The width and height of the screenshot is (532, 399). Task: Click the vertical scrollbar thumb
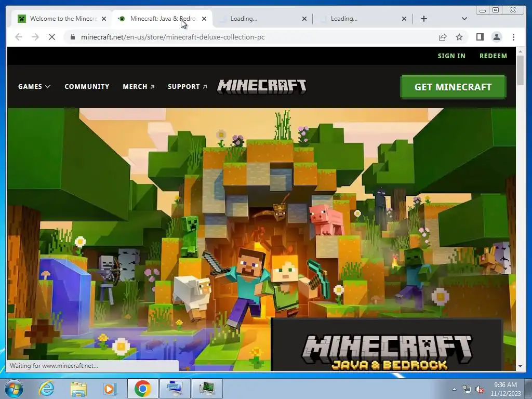[520, 70]
